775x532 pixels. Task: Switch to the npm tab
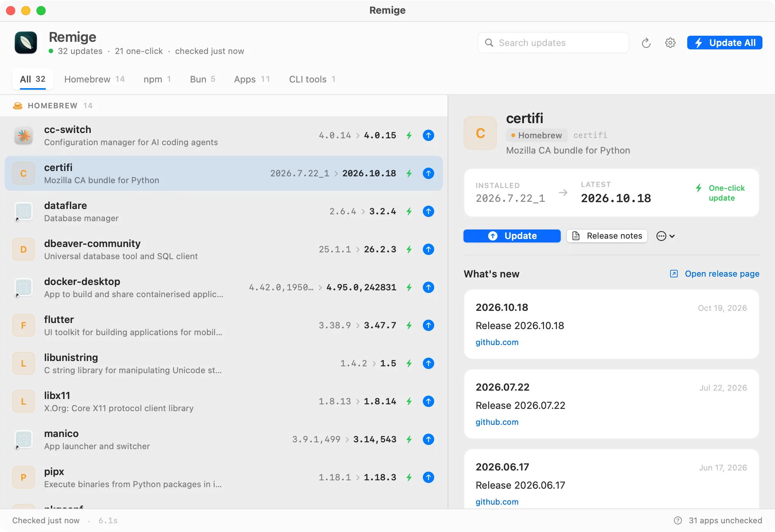point(157,79)
